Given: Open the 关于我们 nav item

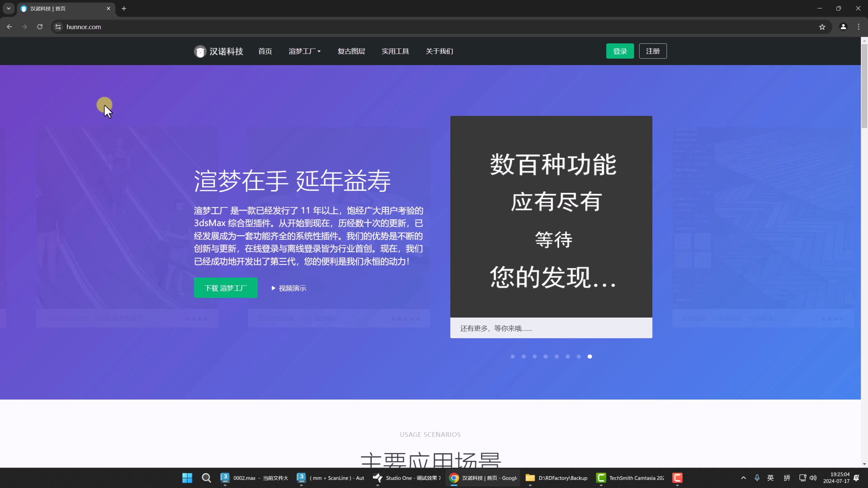Looking at the screenshot, I should [x=439, y=51].
